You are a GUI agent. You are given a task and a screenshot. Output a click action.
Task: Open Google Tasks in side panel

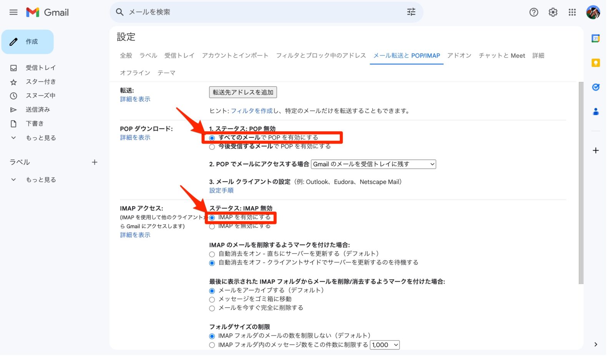(595, 87)
